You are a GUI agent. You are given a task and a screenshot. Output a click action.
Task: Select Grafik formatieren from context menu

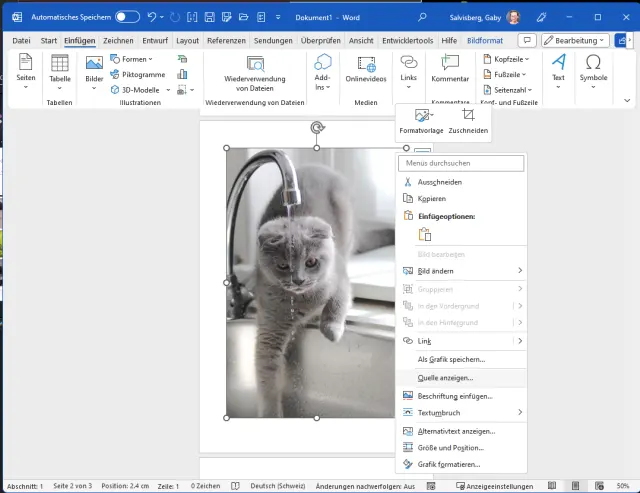pos(448,464)
